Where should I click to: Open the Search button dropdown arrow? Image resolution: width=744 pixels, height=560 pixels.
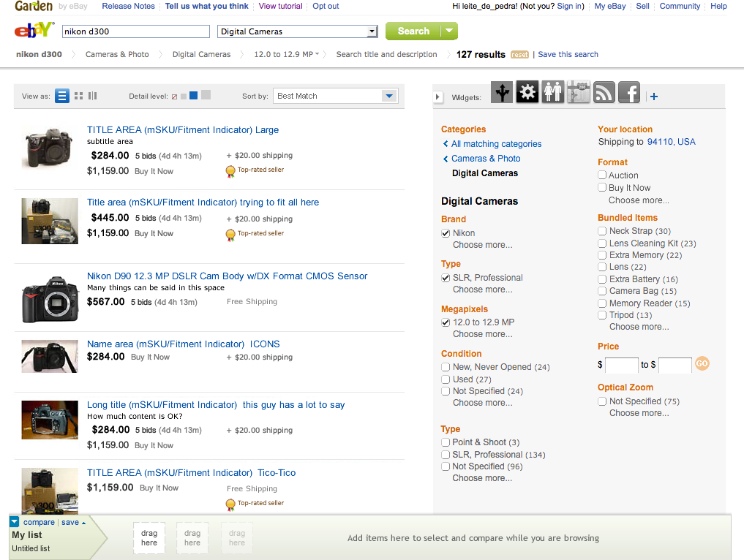pos(449,31)
